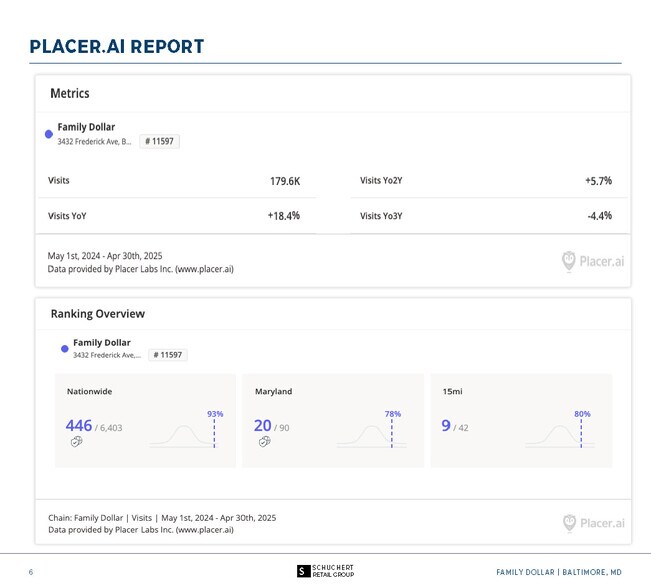651x588 pixels.
Task: Click the Visits Yo2Y label
Action: point(381,181)
